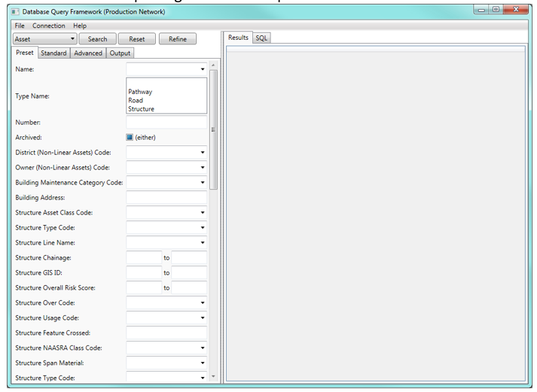Expand Structure Line Name dropdown
Viewport: 537px width, 392px height.
point(166,243)
